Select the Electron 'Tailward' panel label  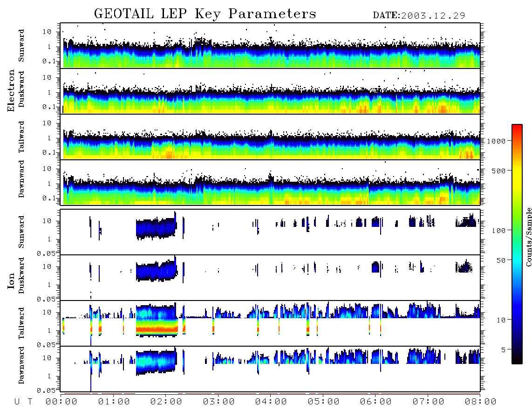click(21, 137)
